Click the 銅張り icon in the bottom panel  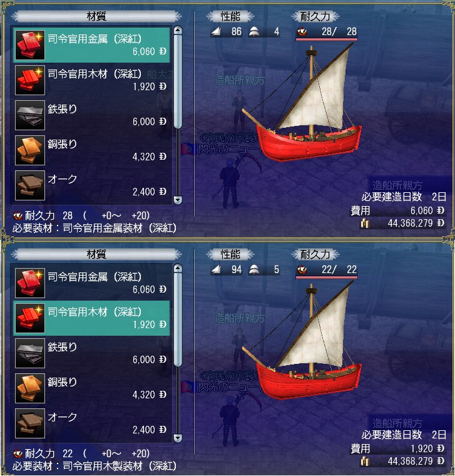(x=30, y=388)
